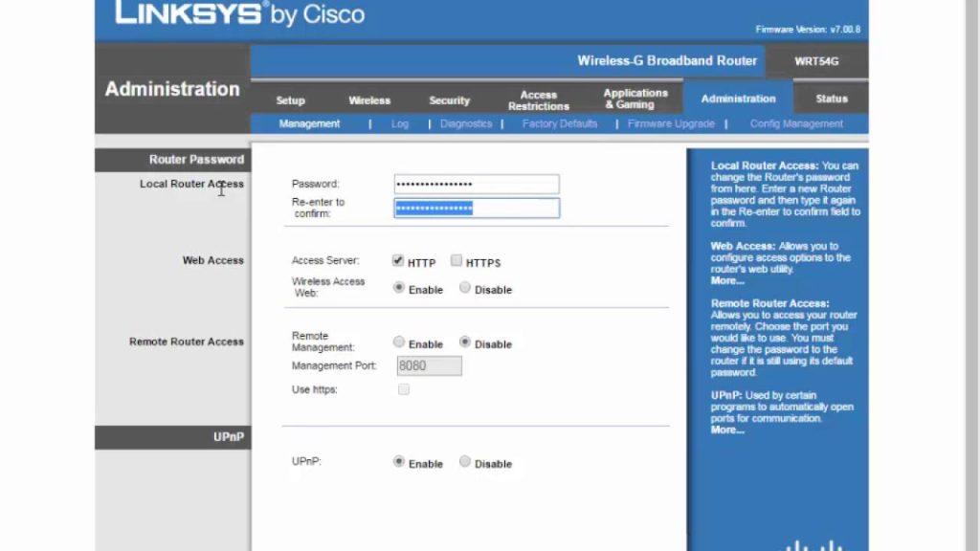The image size is (980, 551).
Task: Open the Access Restrictions tab
Action: click(538, 99)
